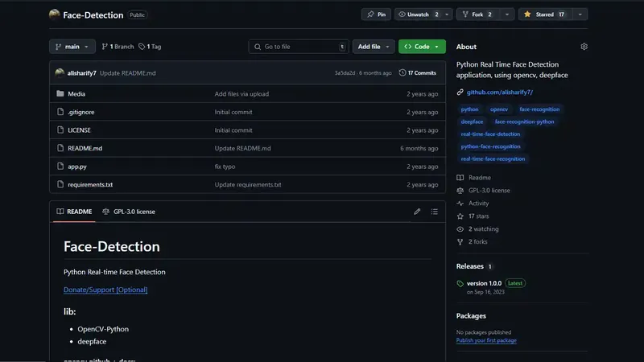Image resolution: width=644 pixels, height=362 pixels.
Task: Open 'Add files via upload' commit message
Action: 242,93
